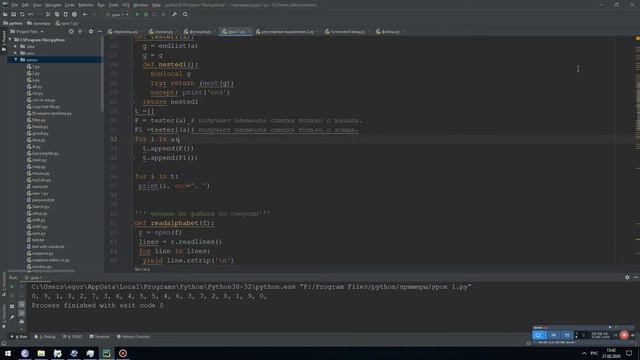The width and height of the screenshot is (640, 360).
Task: Open settings with the wrench toolbar icon
Action: click(x=174, y=14)
